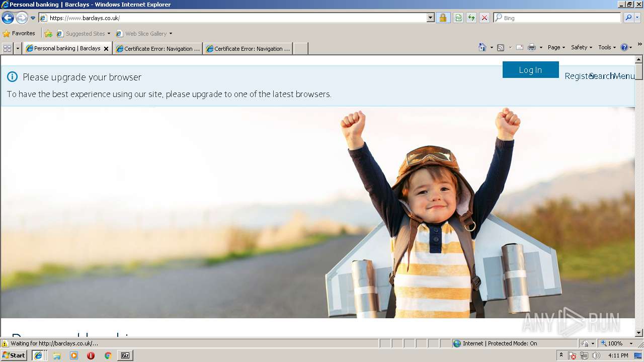The image size is (644, 362).
Task: Click the 100% zoom level button
Action: (x=612, y=343)
